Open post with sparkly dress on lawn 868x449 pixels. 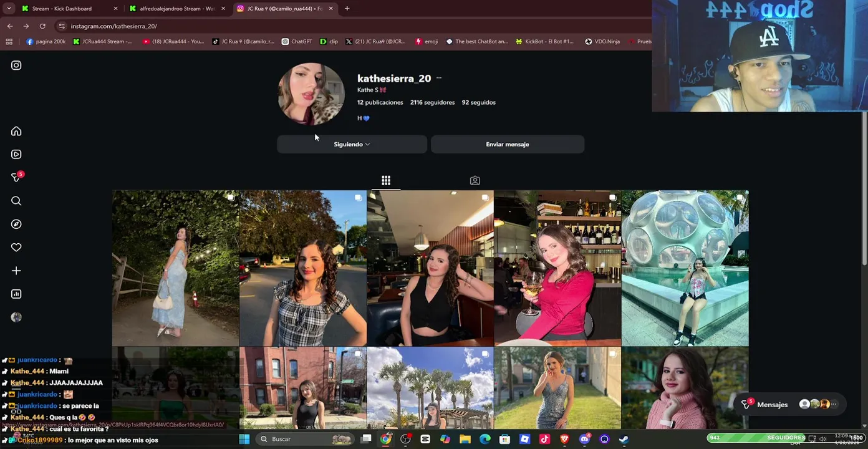[x=557, y=388]
